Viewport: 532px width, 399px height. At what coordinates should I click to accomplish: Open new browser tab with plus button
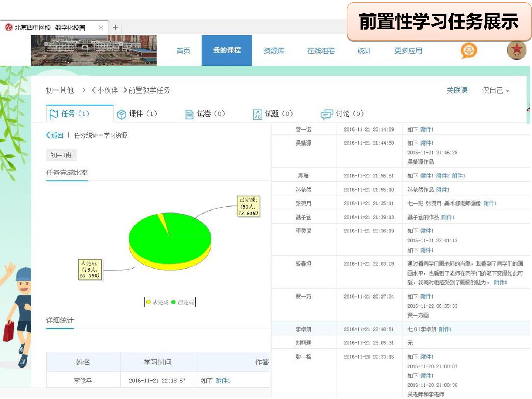click(115, 27)
